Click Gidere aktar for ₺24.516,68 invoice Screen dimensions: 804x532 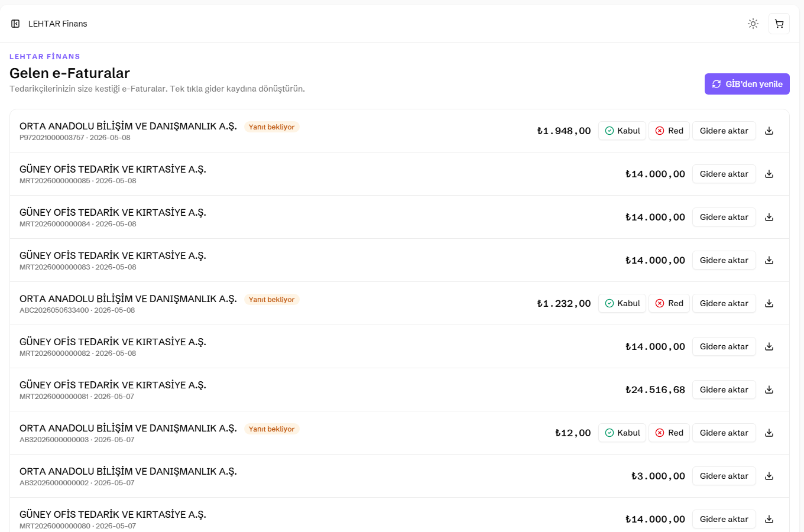(x=724, y=390)
